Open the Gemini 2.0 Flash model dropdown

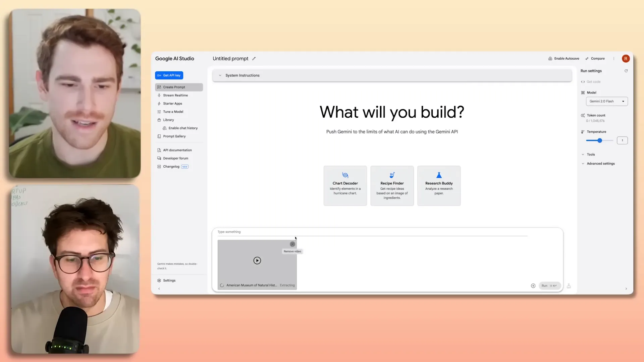[607, 101]
